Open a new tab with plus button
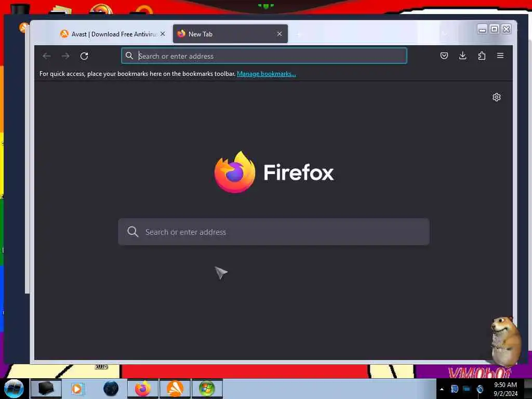Screen dimensions: 532x399 tap(299, 34)
